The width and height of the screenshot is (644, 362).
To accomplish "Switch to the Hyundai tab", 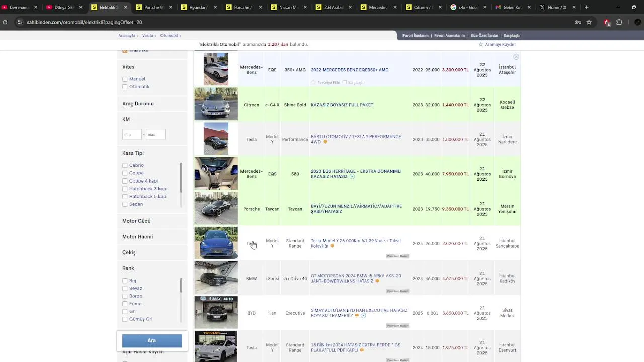I will coord(199,7).
